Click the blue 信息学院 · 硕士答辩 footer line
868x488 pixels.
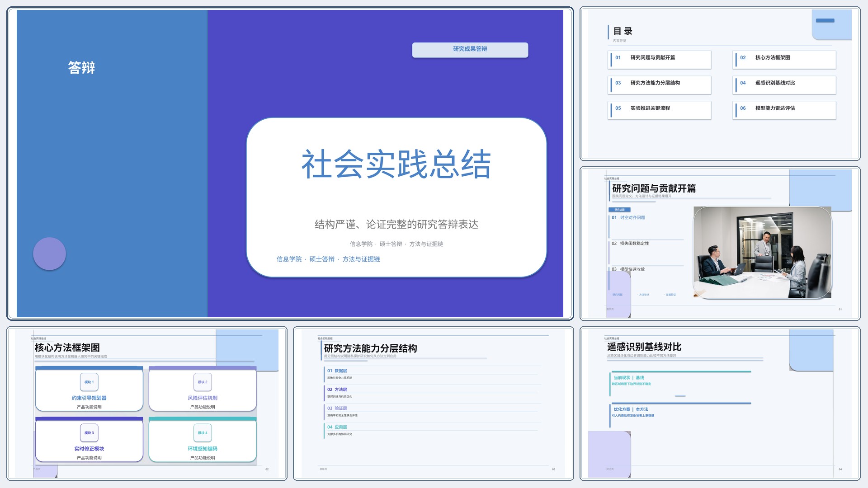[328, 259]
